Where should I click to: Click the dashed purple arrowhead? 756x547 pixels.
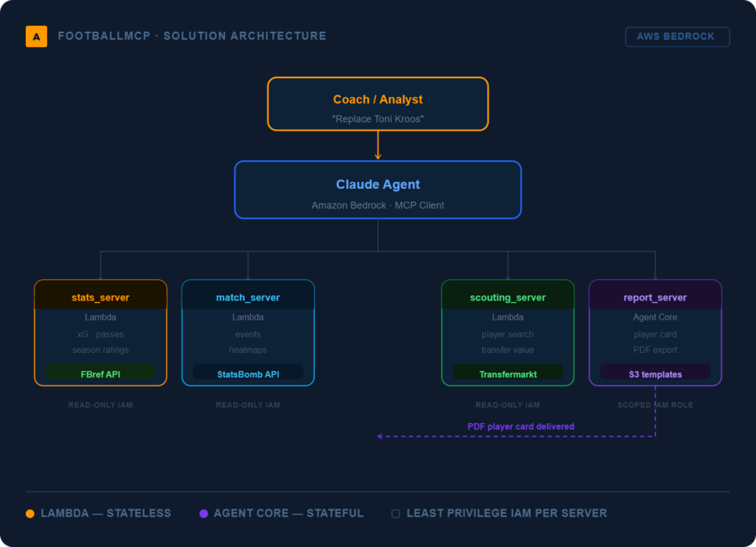(x=380, y=436)
